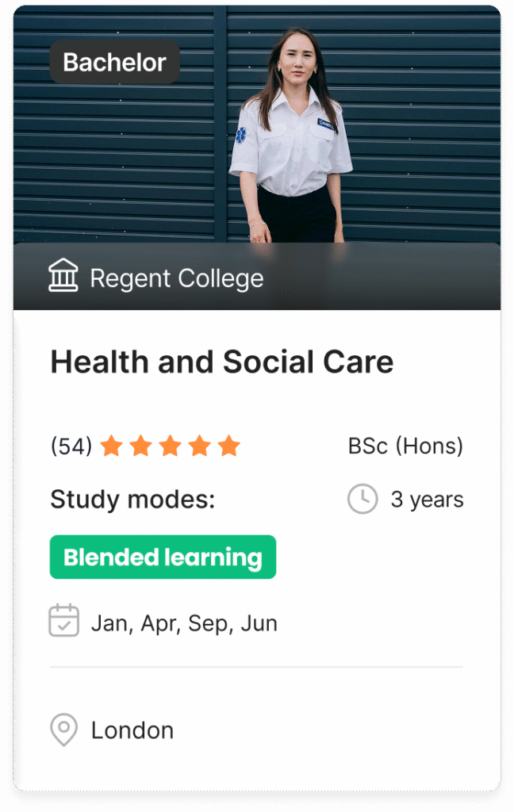Viewport: 514px width, 812px height.
Task: Click the clock duration icon
Action: (362, 500)
